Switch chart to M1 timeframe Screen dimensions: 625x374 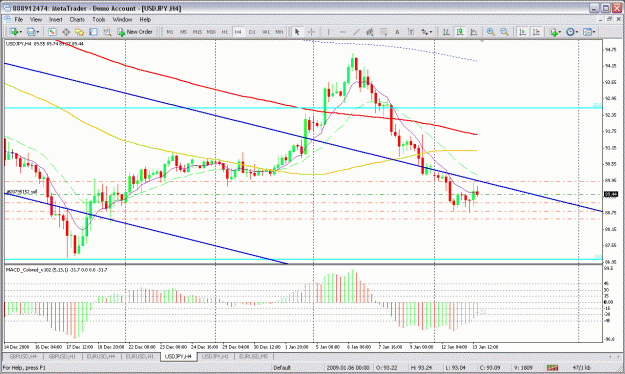[x=170, y=32]
